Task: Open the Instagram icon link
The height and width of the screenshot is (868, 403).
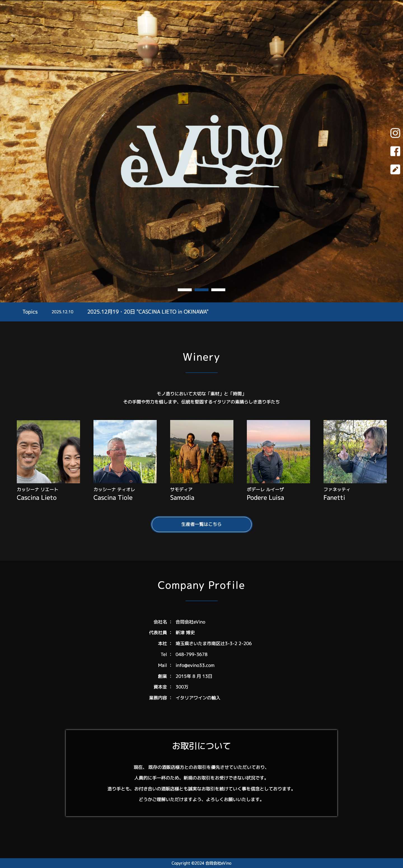Action: pyautogui.click(x=395, y=133)
